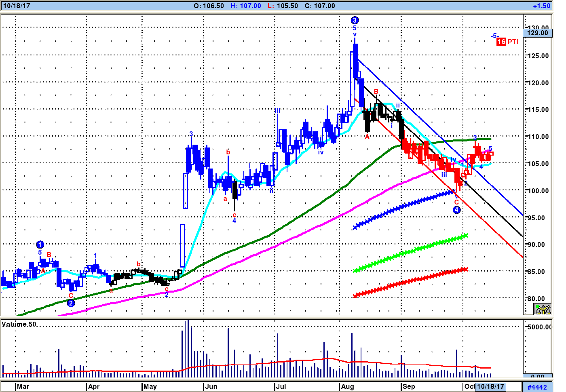
Task: Click the +1.50 net change value
Action: click(541, 6)
